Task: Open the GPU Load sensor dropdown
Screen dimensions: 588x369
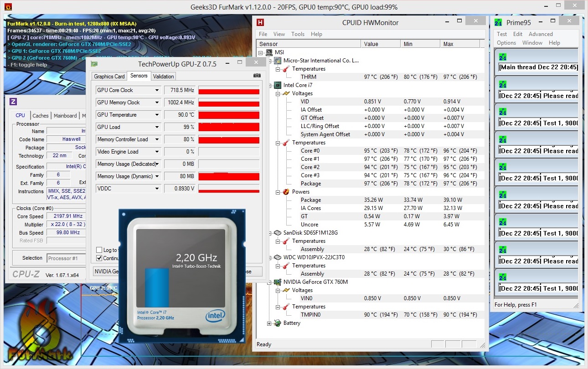Action: pyautogui.click(x=157, y=127)
